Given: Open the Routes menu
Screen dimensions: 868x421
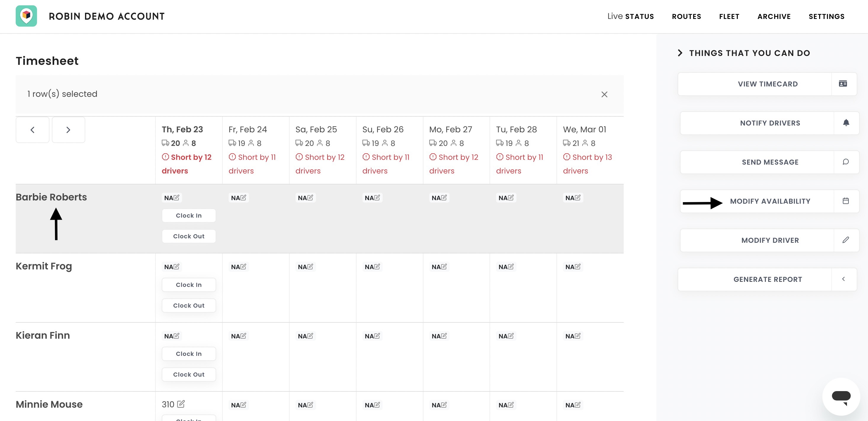Looking at the screenshot, I should coord(686,16).
